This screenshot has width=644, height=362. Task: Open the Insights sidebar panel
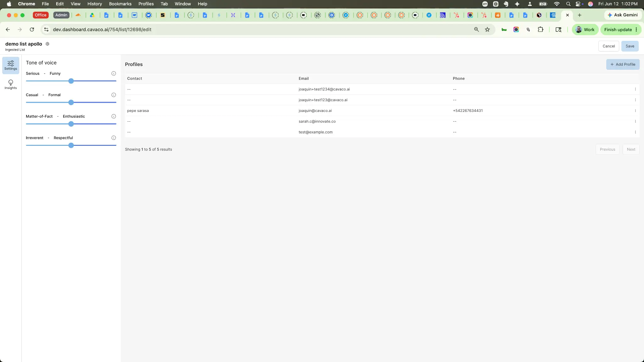click(11, 85)
